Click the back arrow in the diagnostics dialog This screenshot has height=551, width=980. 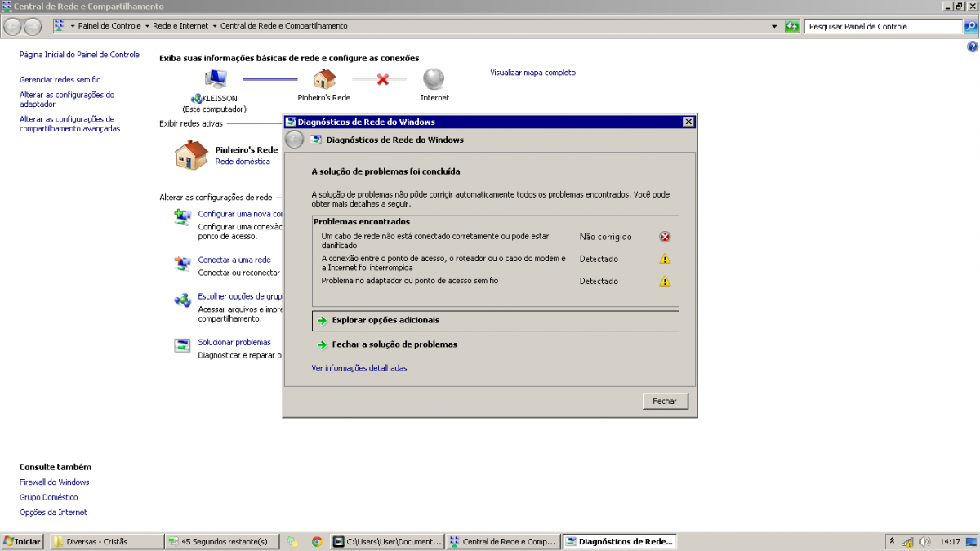click(x=295, y=140)
